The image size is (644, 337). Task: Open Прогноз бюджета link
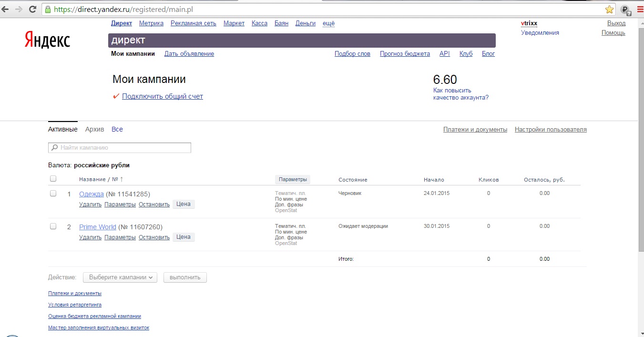[x=405, y=53]
